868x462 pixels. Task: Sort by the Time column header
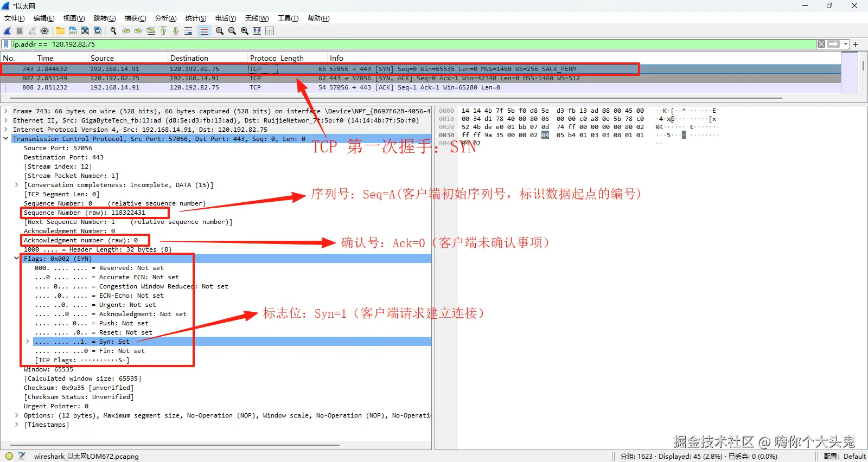click(x=61, y=58)
